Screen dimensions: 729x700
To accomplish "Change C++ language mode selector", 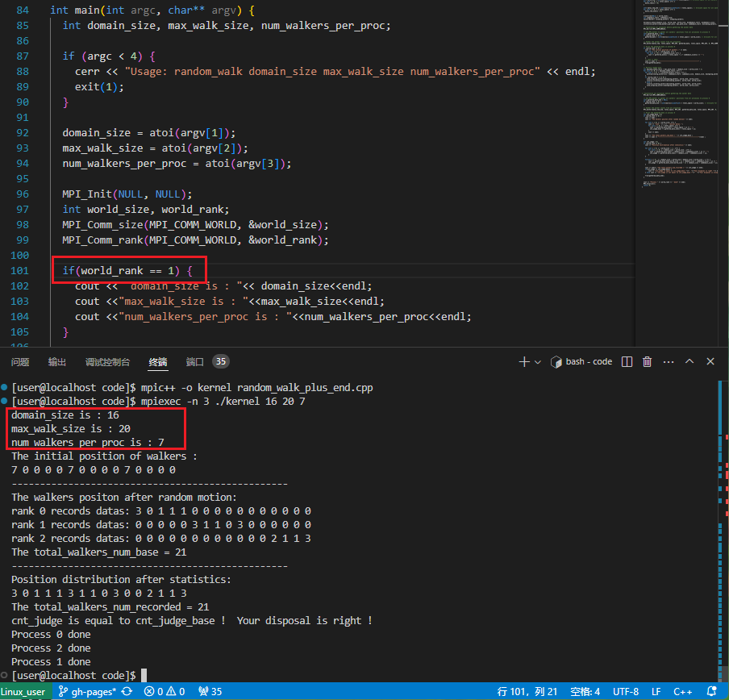I will pyautogui.click(x=682, y=692).
